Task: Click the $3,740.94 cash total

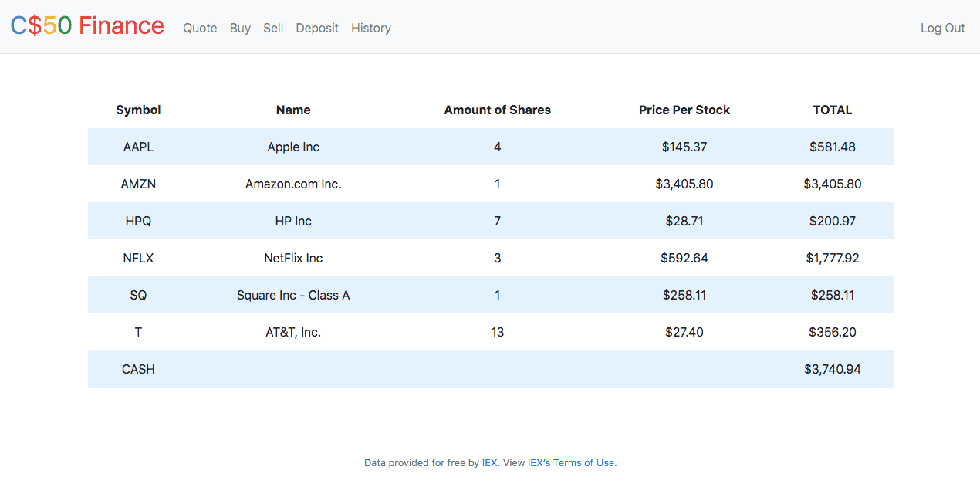Action: 833,369
